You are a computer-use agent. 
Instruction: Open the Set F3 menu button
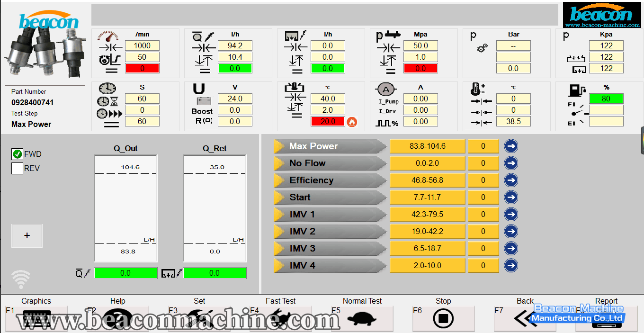pyautogui.click(x=199, y=318)
